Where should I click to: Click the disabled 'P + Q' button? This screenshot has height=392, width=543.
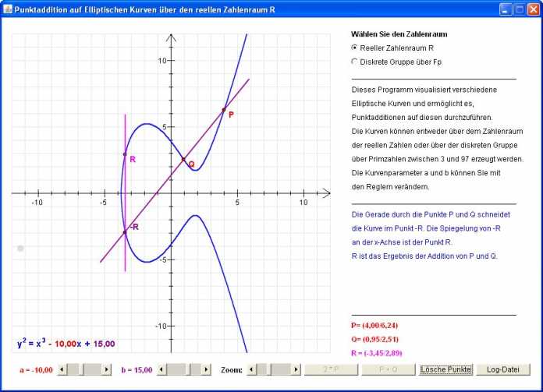tap(388, 369)
